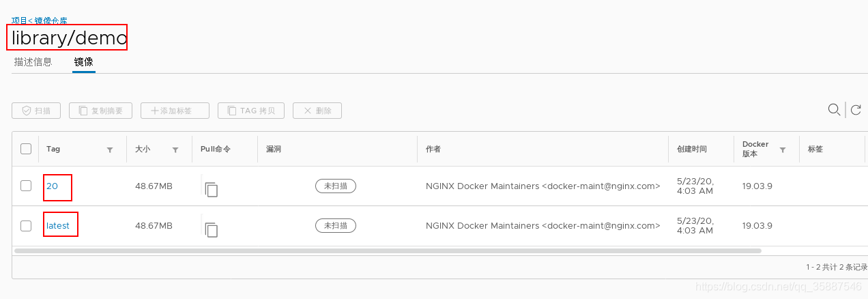Click the 删除 delete button
Image resolution: width=868 pixels, height=299 pixels.
pyautogui.click(x=317, y=111)
